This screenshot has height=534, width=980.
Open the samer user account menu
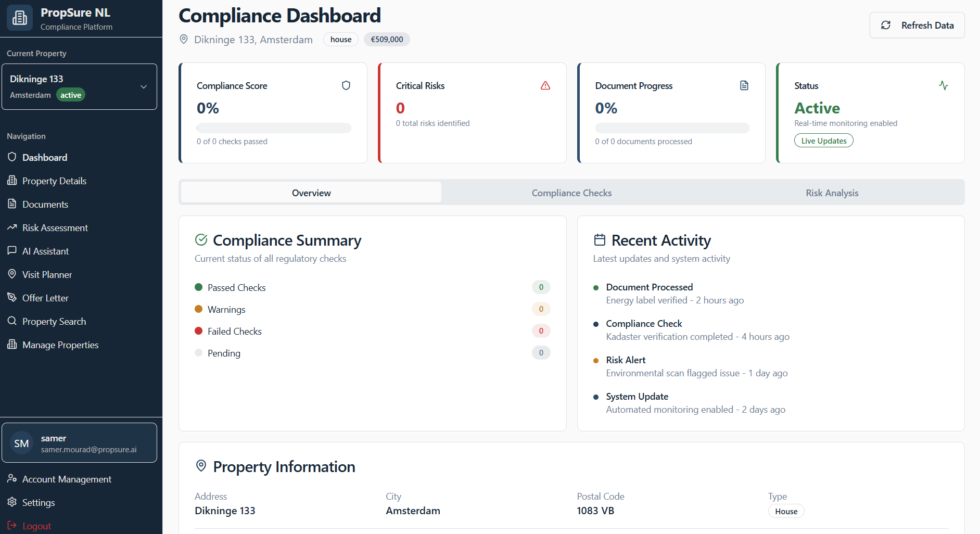[x=79, y=443]
